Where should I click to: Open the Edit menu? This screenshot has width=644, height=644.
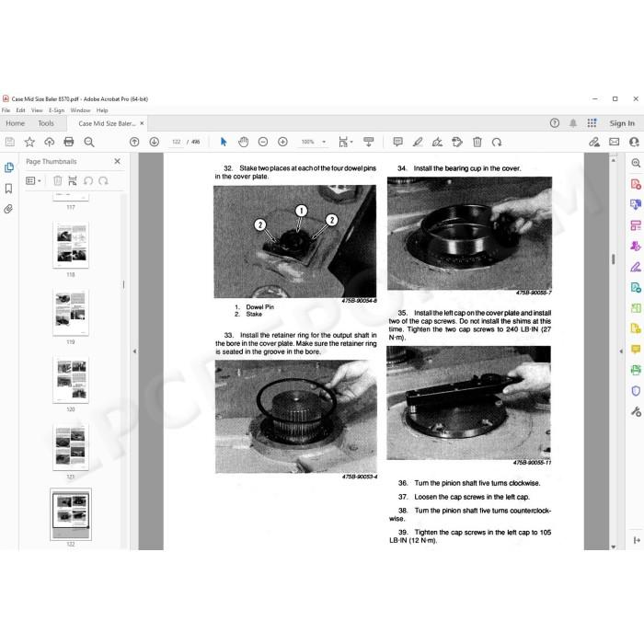(20, 110)
